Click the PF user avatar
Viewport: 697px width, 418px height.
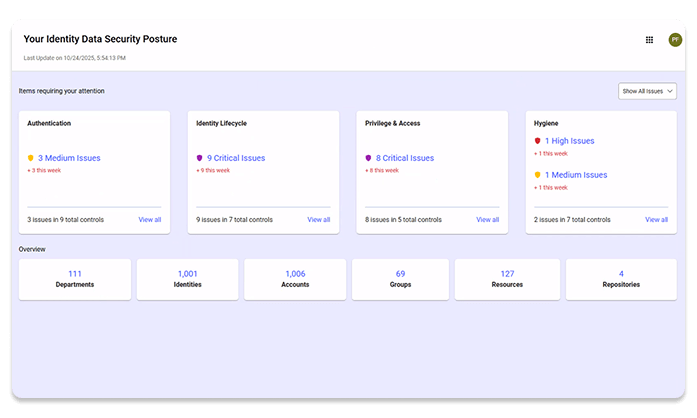(675, 40)
